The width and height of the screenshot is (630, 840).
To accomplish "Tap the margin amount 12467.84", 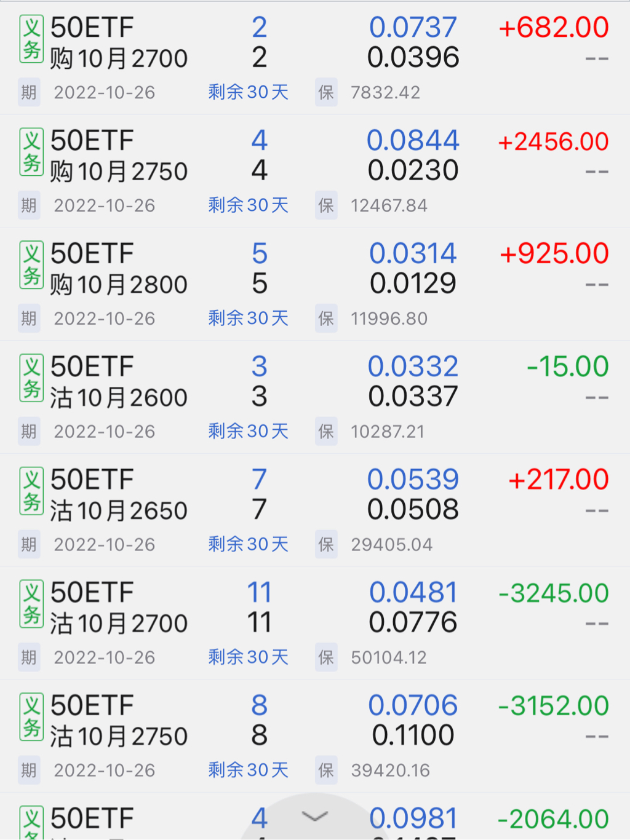I will click(x=389, y=205).
